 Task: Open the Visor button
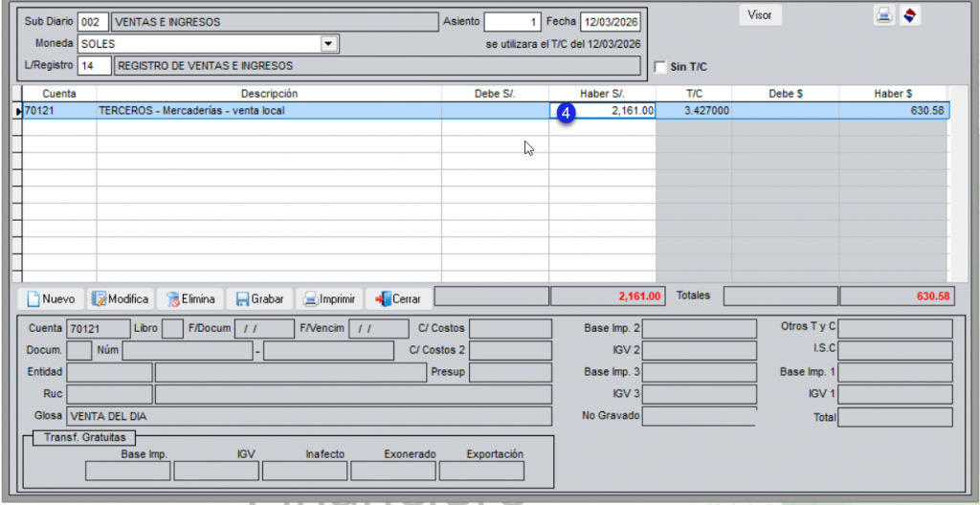(760, 15)
